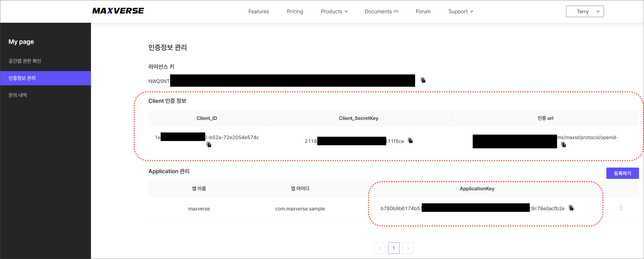
Task: Copy the 인증 url value
Action: pyautogui.click(x=563, y=145)
